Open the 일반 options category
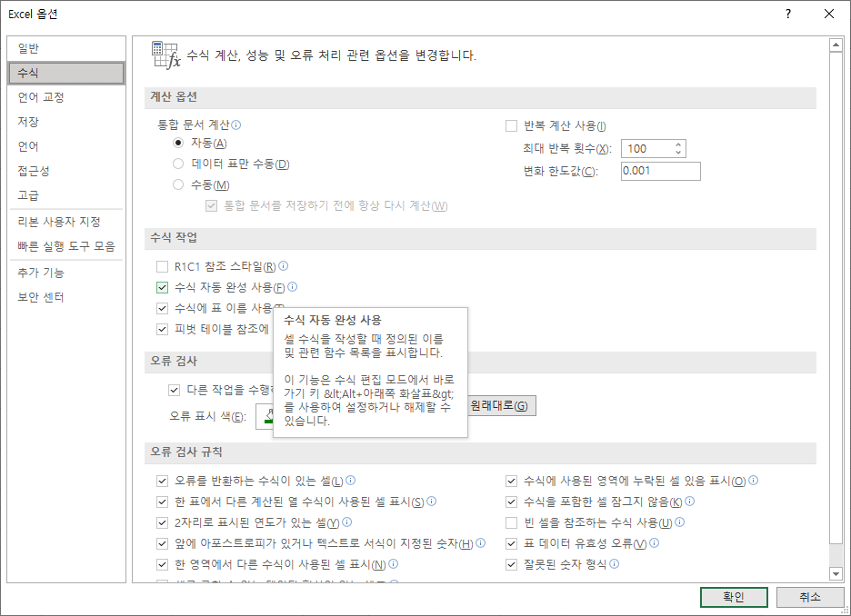 [x=66, y=48]
